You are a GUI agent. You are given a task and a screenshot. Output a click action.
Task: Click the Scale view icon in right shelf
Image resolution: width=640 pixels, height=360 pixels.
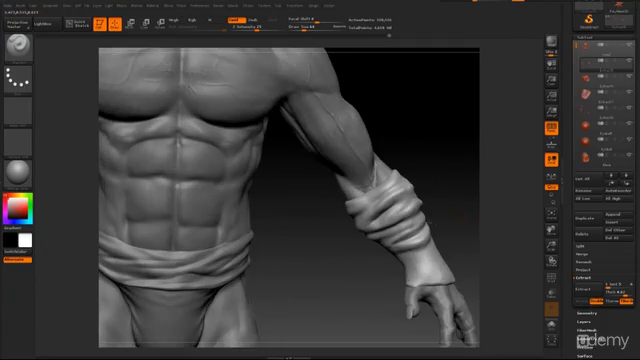(x=551, y=246)
